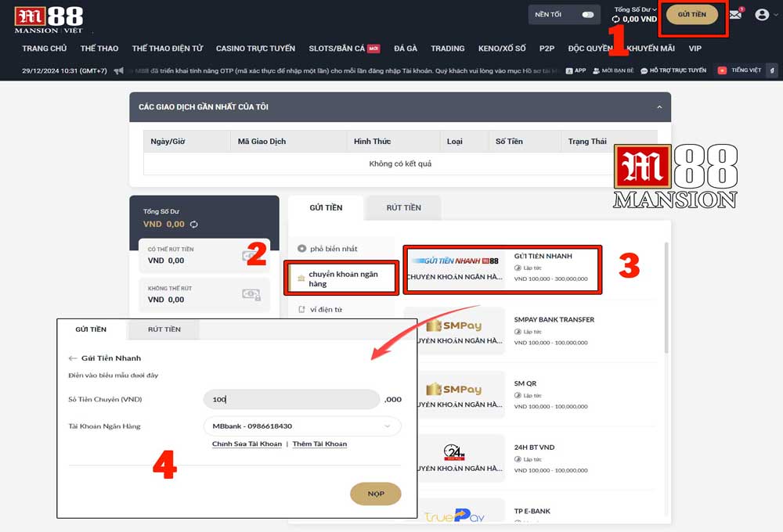Screen dimensions: 783x532
Task: Click payment methods list scrollbar
Action: 666,298
